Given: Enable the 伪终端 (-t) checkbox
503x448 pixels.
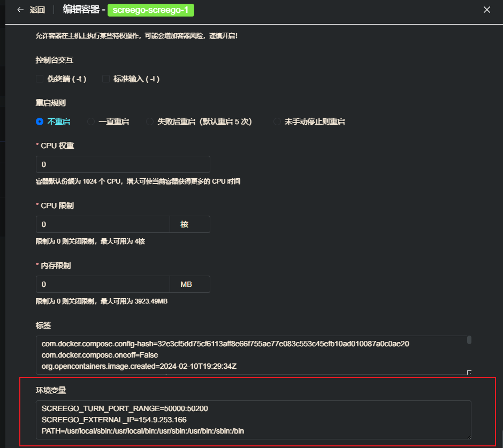Looking at the screenshot, I should pos(39,78).
